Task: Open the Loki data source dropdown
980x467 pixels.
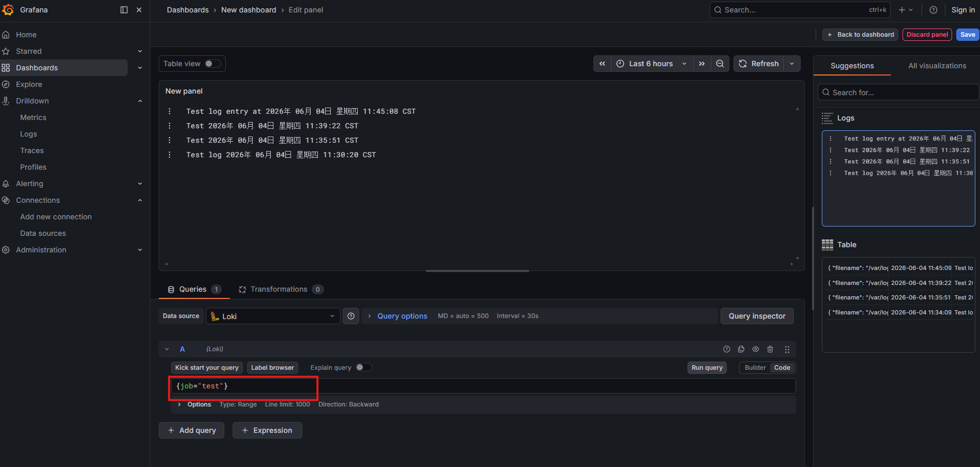Action: [x=273, y=316]
